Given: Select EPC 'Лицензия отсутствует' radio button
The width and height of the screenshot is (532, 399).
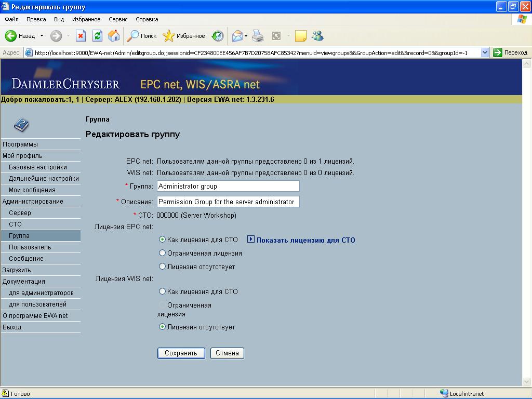Looking at the screenshot, I should pos(162,267).
